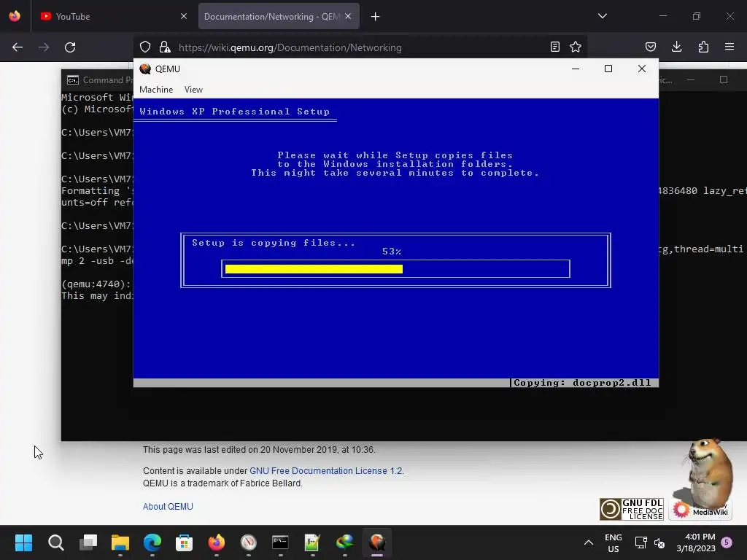Open GNU Free Documentation License 1.2 link

(x=326, y=471)
